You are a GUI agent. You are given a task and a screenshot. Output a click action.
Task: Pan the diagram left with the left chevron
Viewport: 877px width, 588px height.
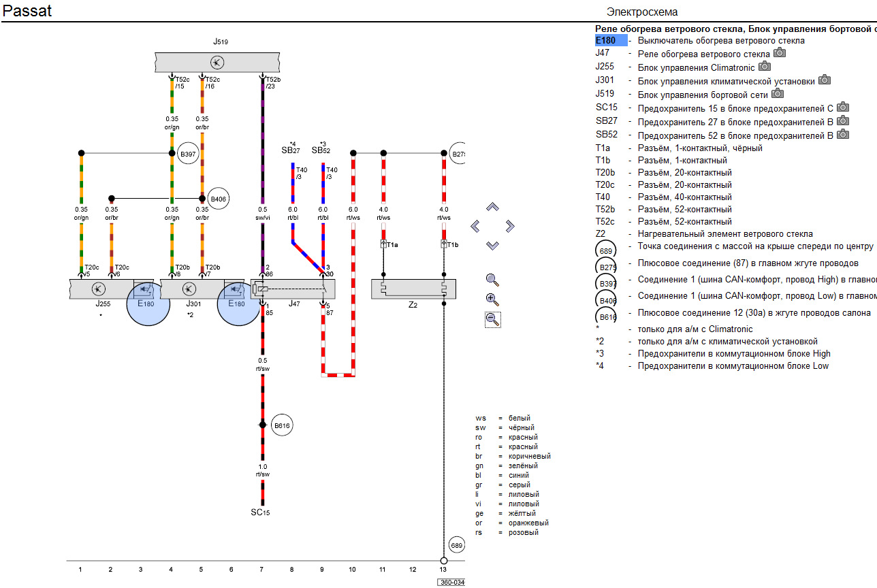click(x=475, y=226)
